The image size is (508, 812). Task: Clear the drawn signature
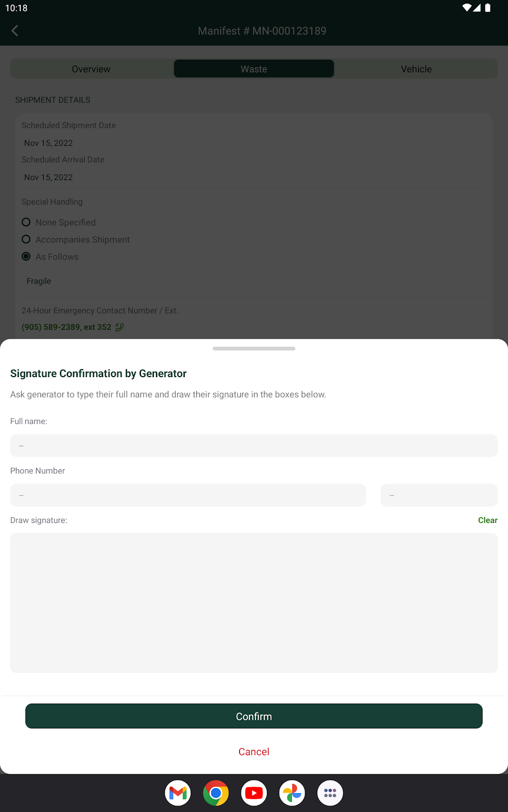click(488, 520)
